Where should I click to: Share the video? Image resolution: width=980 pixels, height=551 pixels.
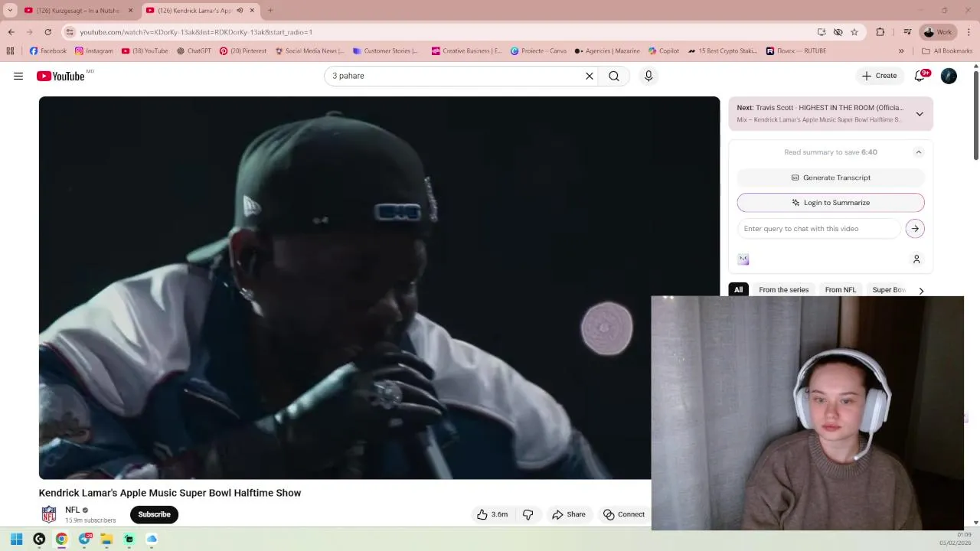point(569,514)
